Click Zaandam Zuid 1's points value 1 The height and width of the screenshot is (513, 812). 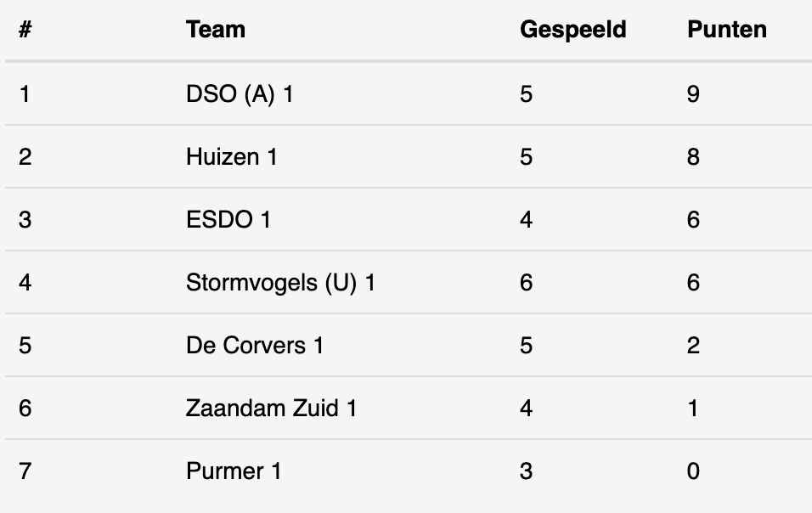pyautogui.click(x=693, y=408)
